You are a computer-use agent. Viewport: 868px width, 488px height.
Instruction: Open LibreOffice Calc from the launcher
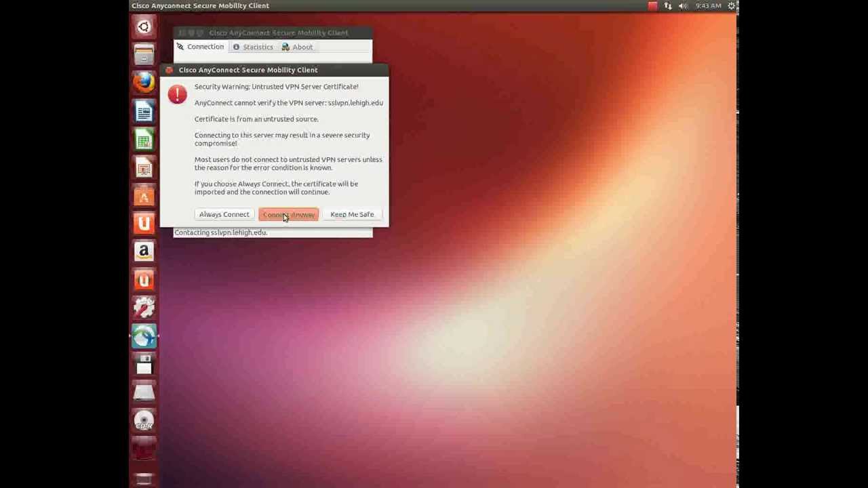(144, 140)
